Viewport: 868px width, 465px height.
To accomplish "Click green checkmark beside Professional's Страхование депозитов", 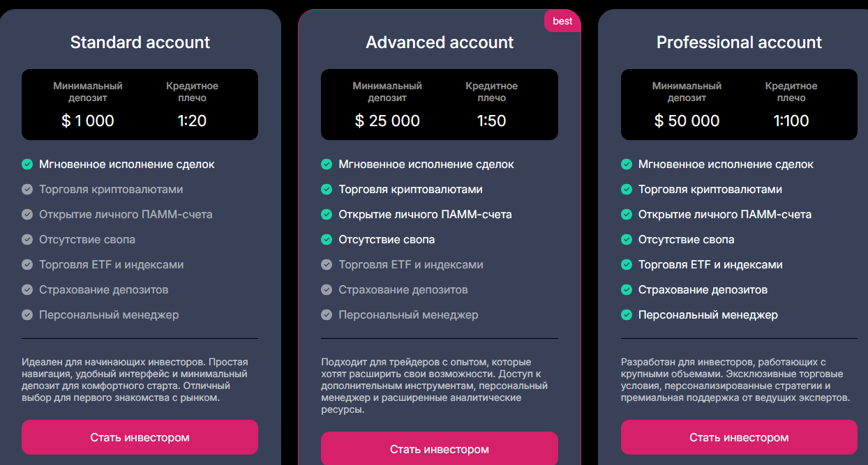I will [x=627, y=290].
